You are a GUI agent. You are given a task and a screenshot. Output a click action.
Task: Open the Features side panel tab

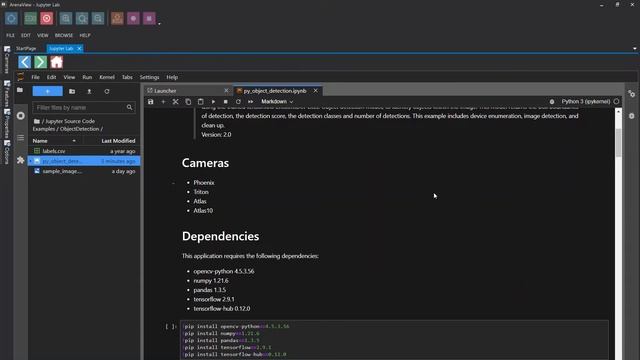tap(7, 93)
